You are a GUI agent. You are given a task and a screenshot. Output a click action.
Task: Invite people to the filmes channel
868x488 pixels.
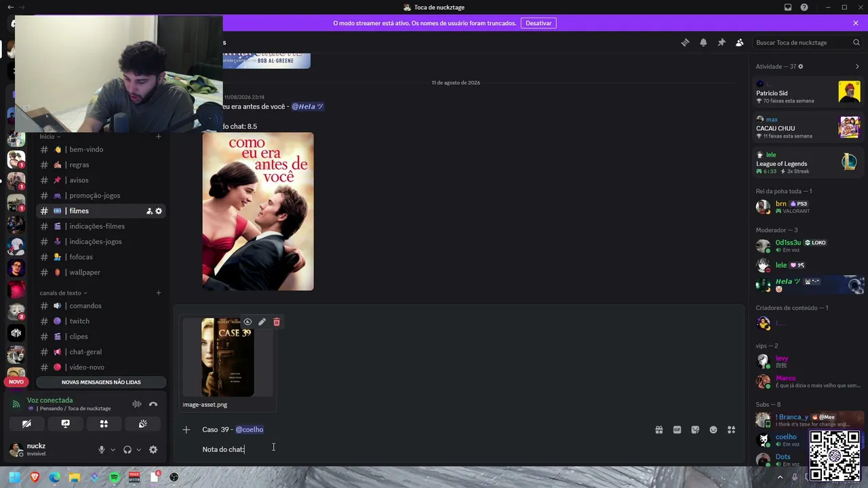149,211
